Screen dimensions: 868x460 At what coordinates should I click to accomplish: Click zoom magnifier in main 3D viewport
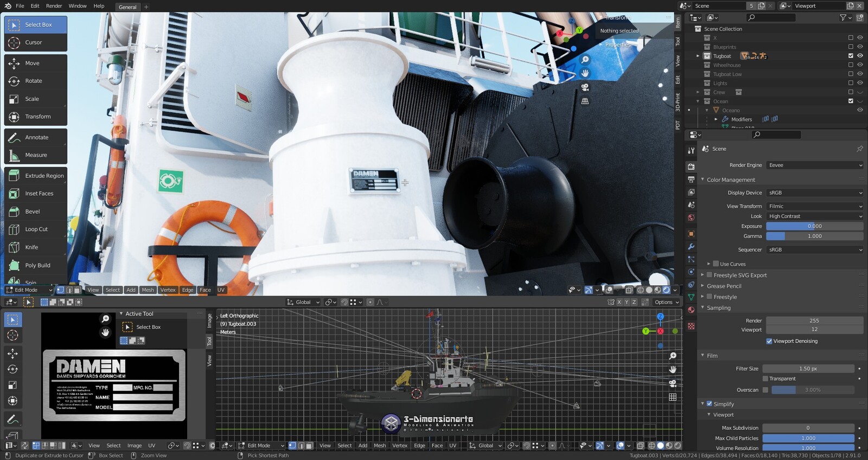[585, 60]
